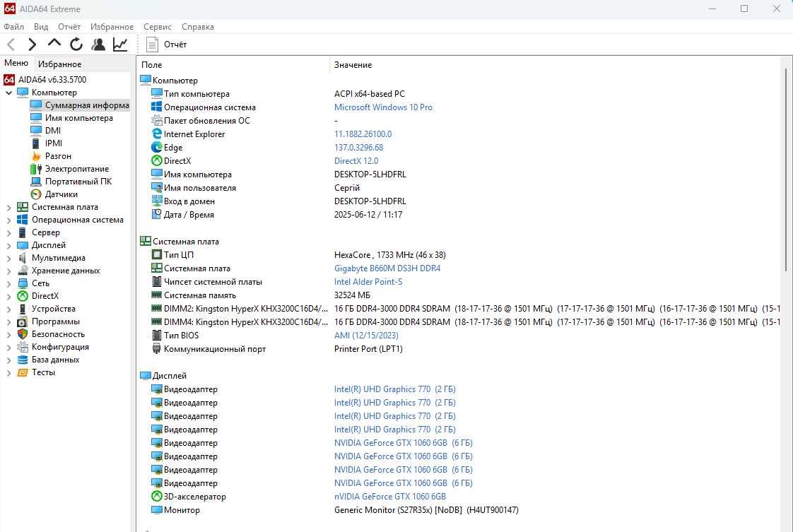Expand the Операционная система tree node
The height and width of the screenshot is (532, 793).
(x=8, y=220)
